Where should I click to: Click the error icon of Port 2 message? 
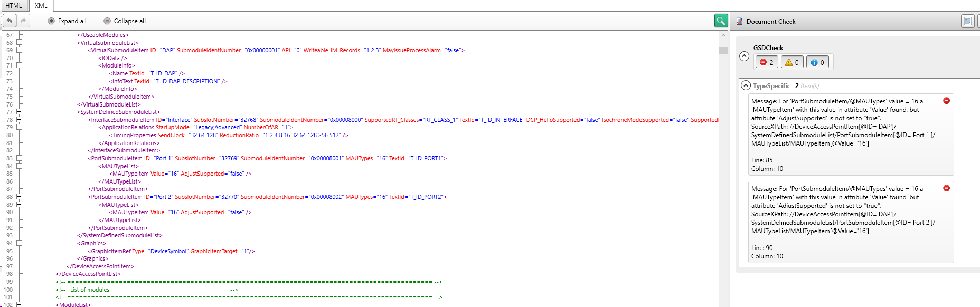click(x=946, y=188)
